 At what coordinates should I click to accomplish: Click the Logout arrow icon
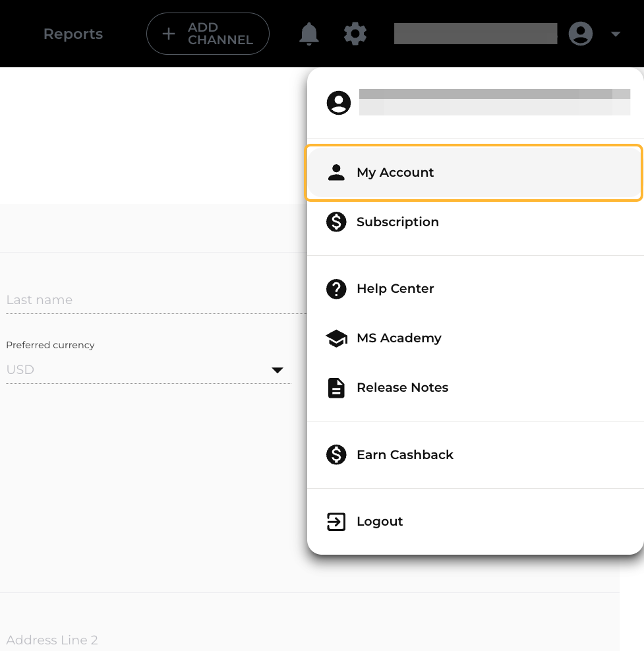336,522
